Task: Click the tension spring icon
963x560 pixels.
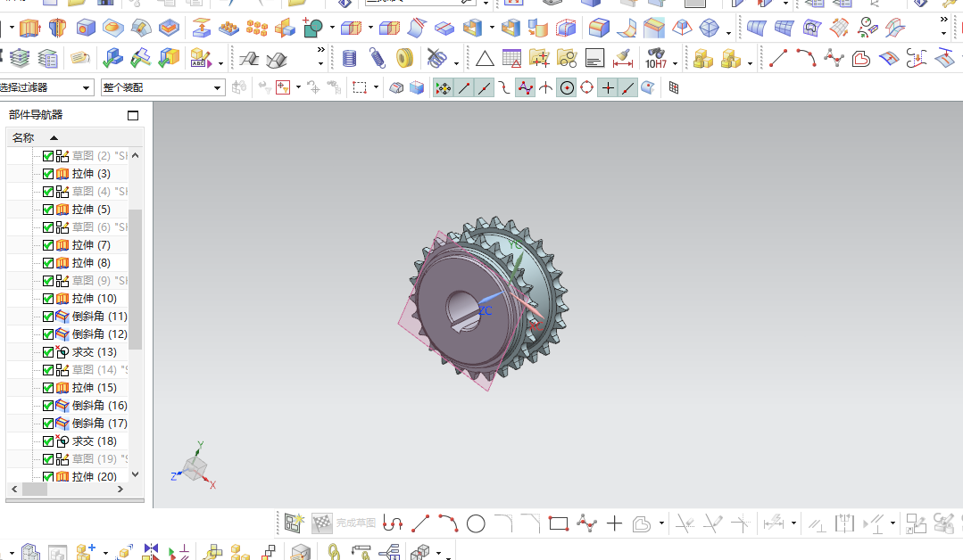Action: click(x=378, y=58)
